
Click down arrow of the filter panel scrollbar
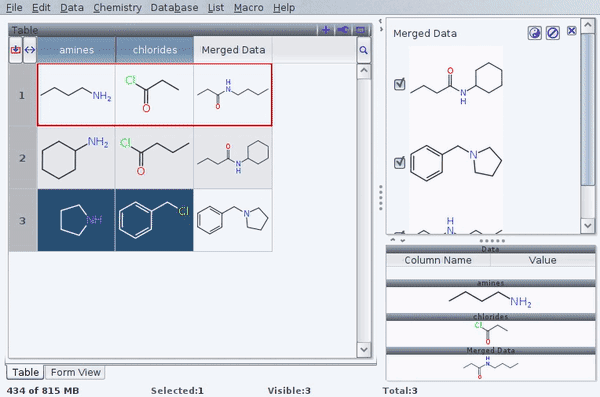click(587, 226)
